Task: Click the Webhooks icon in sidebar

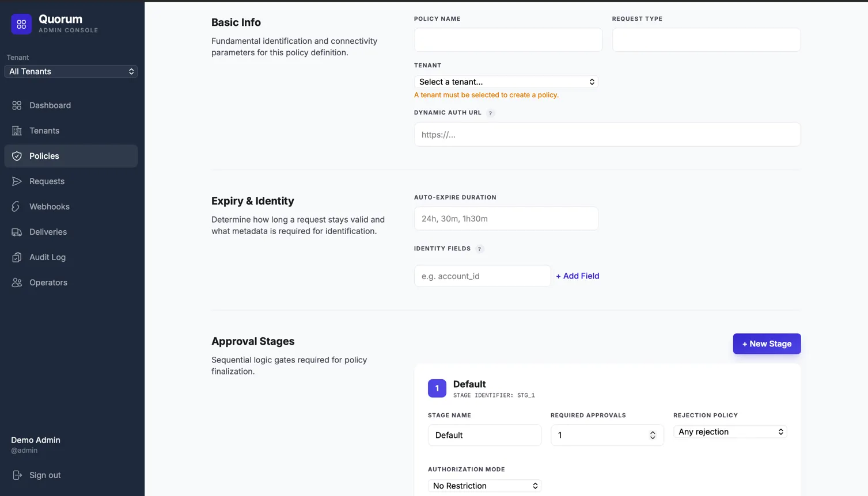Action: point(17,207)
